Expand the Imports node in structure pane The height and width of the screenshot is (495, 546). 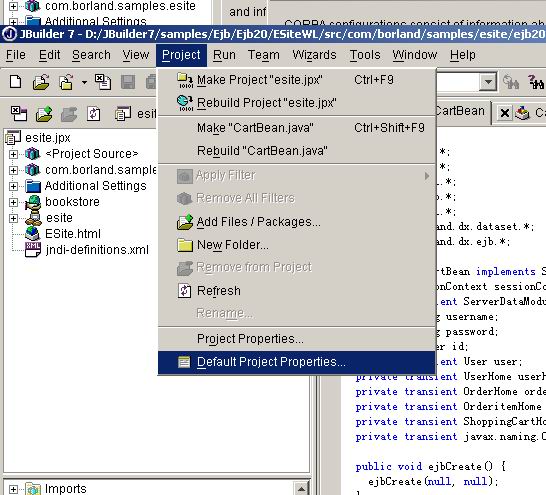[13, 489]
